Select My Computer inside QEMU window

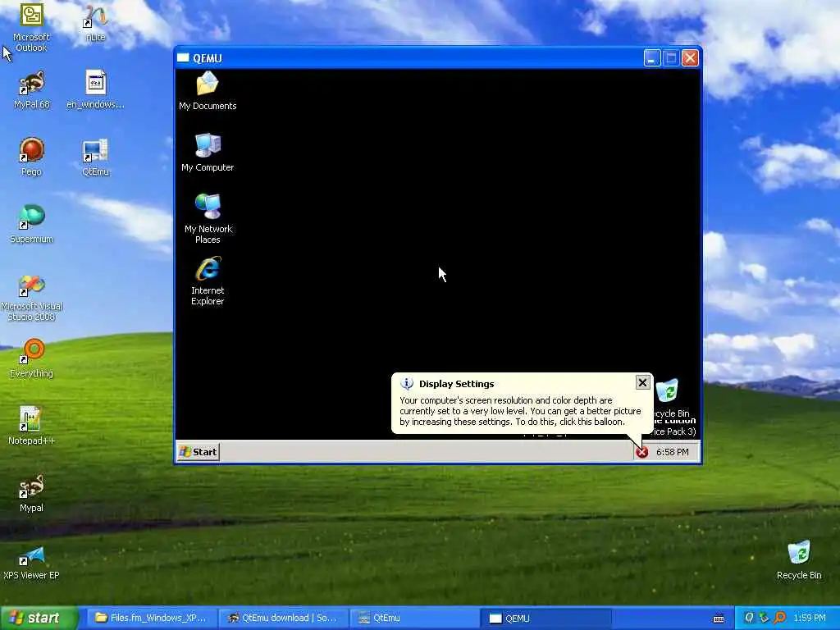(208, 153)
